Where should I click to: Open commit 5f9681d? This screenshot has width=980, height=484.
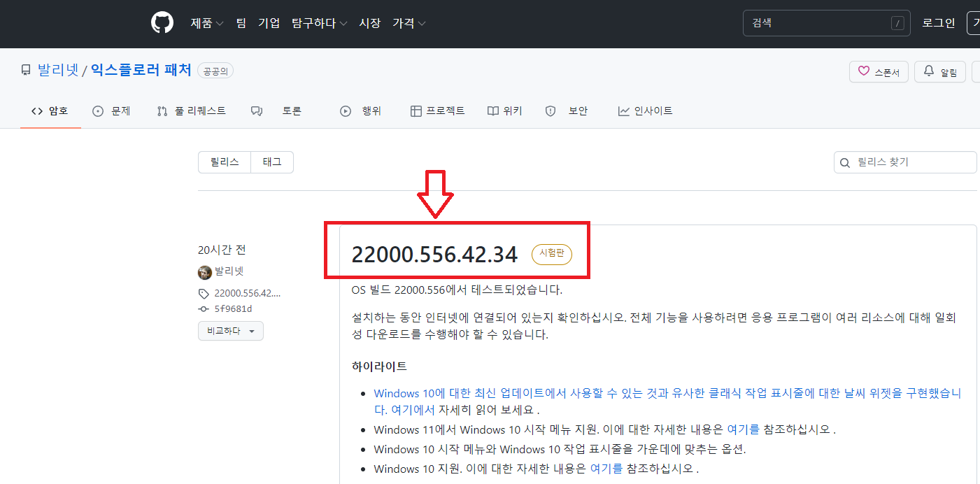pyautogui.click(x=234, y=308)
